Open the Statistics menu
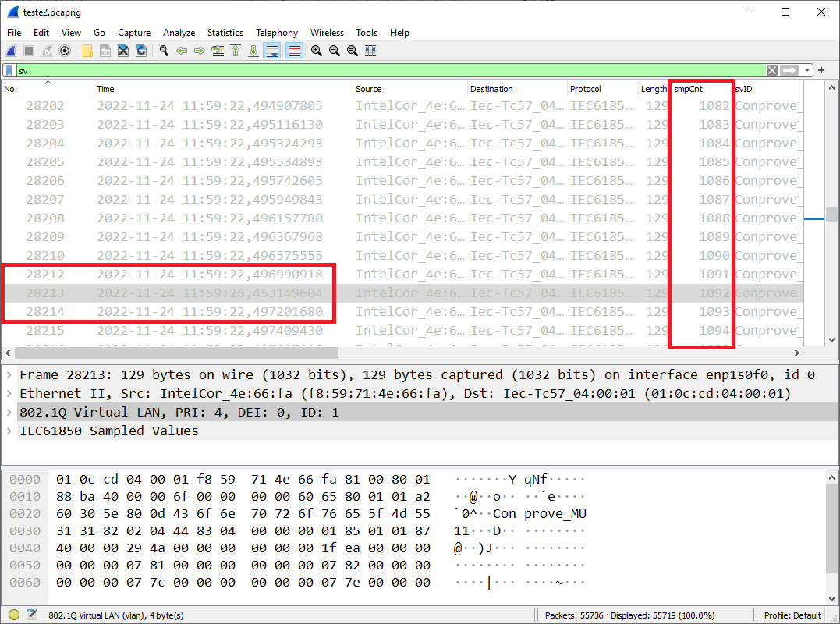Screen dimensions: 840x624 (225, 33)
